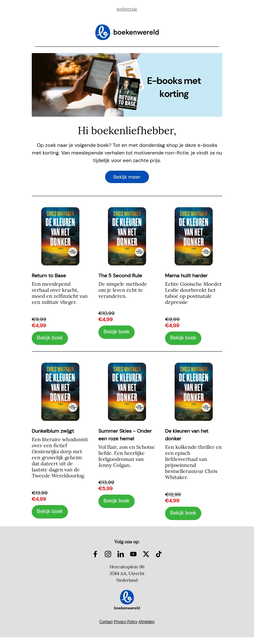Open the Instagram social icon
Image resolution: width=254 pixels, height=644 pixels.
(108, 554)
